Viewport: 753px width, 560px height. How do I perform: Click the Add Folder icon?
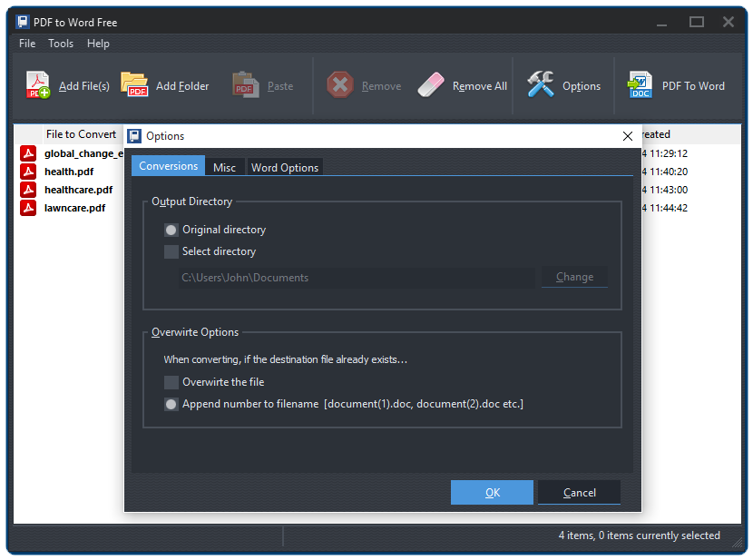point(134,85)
